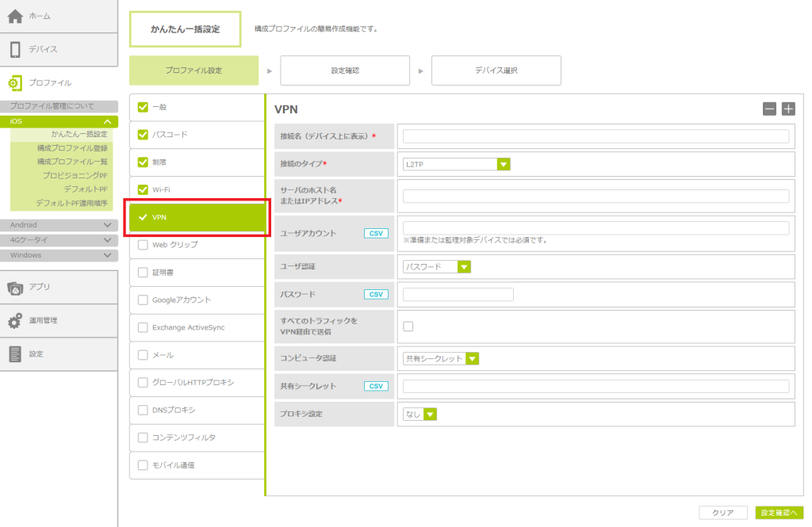Viewport: 812px width, 527px height.
Task: Select the プロファイル gear icon in sidebar
Action: (15, 82)
